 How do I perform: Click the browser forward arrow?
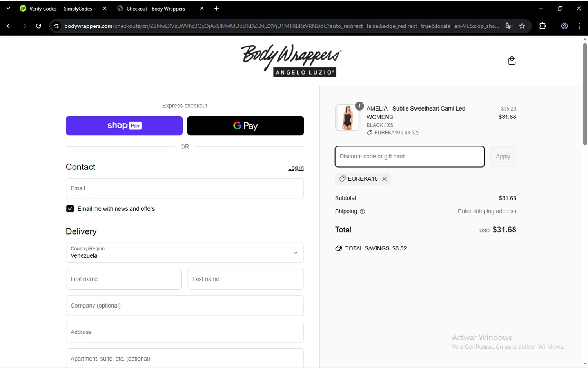pyautogui.click(x=24, y=26)
